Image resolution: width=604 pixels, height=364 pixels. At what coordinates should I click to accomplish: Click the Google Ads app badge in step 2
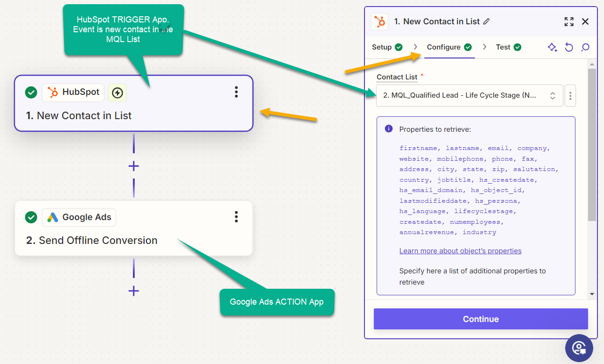point(79,217)
